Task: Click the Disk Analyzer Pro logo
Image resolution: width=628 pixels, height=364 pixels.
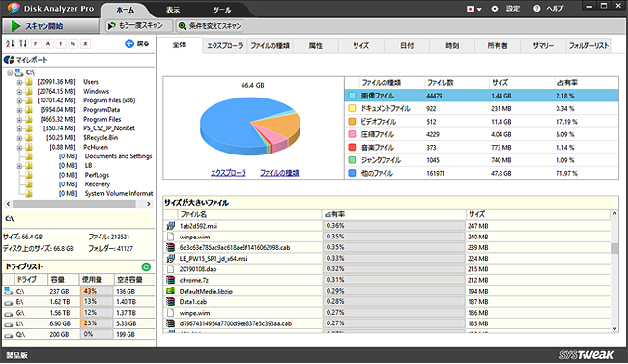Action: point(14,9)
